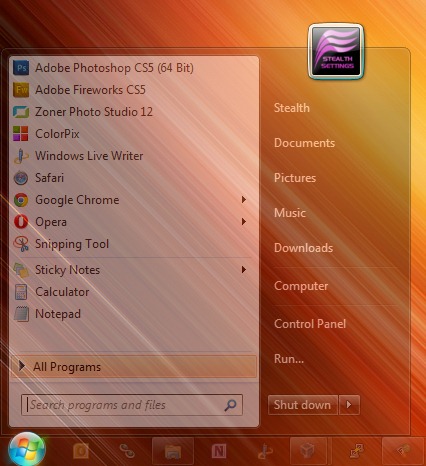
Task: Open Calculator from its icon
Action: 21,292
